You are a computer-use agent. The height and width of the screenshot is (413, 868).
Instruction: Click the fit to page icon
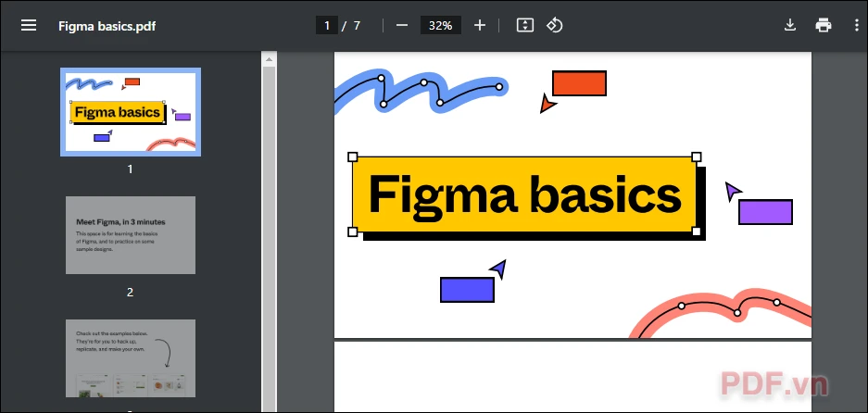[525, 26]
